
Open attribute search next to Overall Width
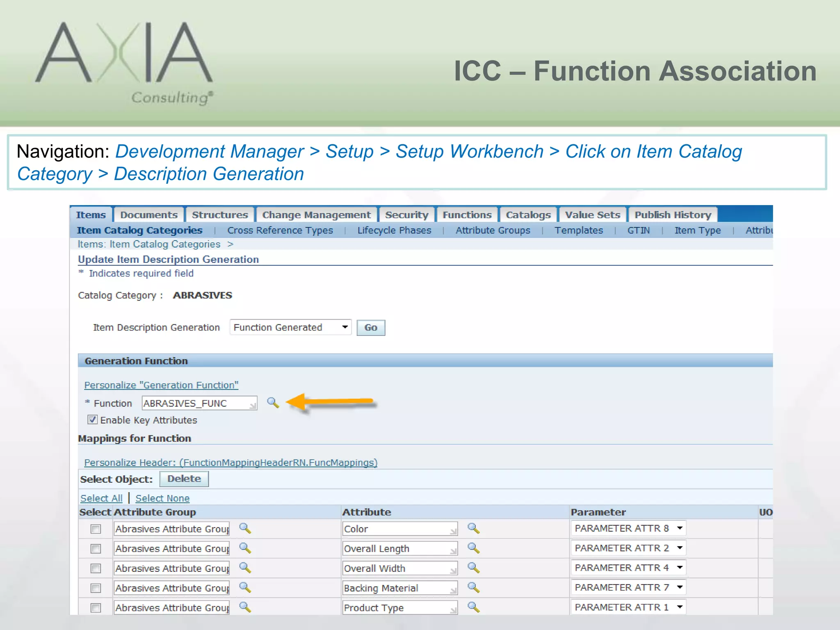click(x=473, y=568)
